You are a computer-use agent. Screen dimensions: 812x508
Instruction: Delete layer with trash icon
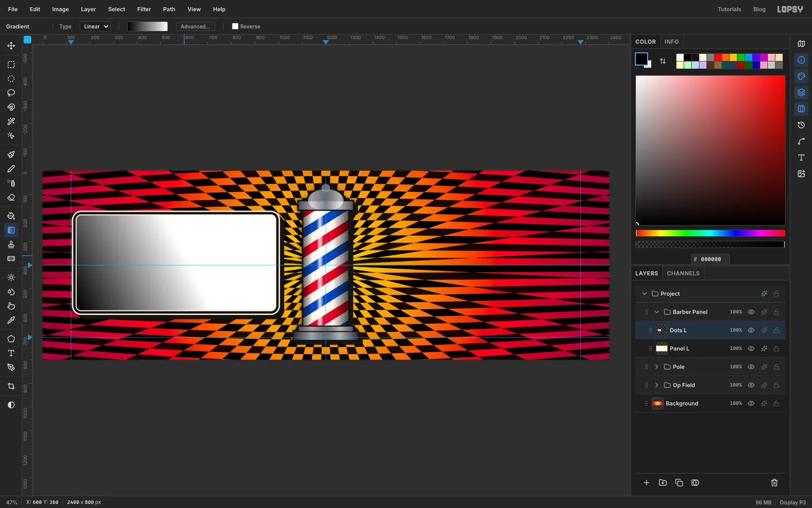tap(774, 483)
